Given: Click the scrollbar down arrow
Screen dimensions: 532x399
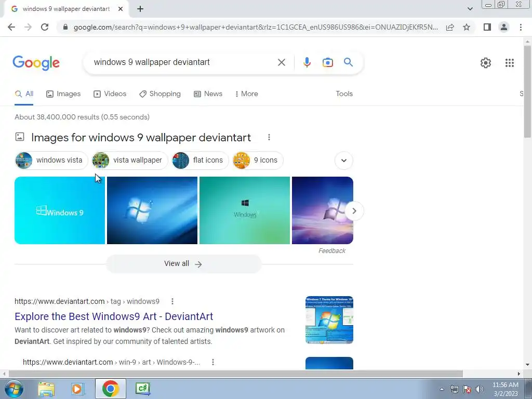Looking at the screenshot, I should pos(527,365).
